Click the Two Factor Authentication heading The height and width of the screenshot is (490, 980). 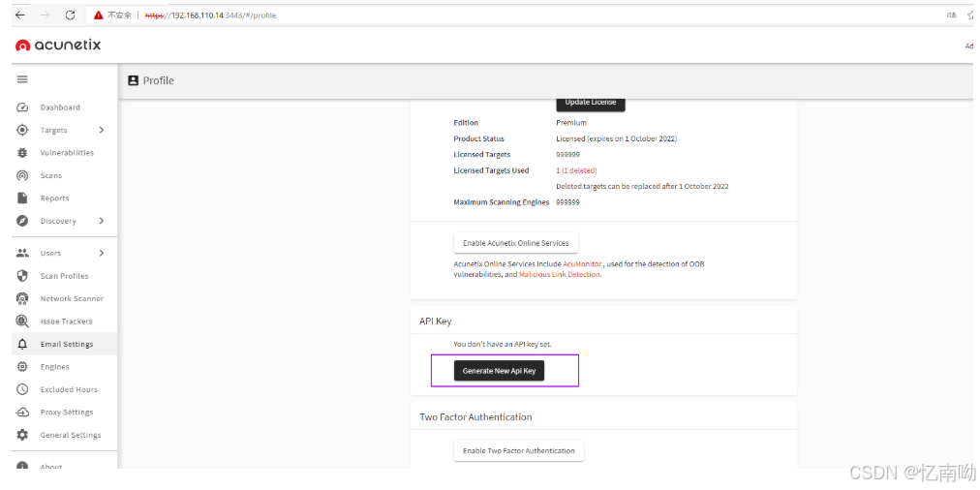pos(475,416)
